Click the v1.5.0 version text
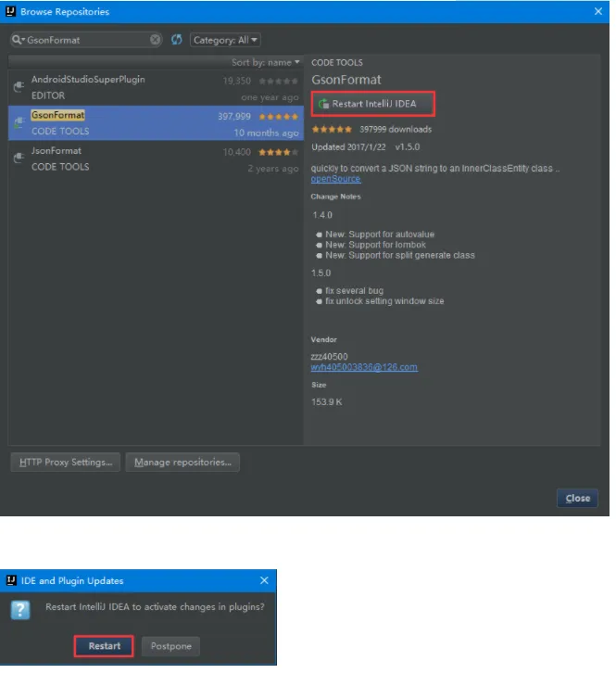Screen dimensions: 616x673 point(408,146)
